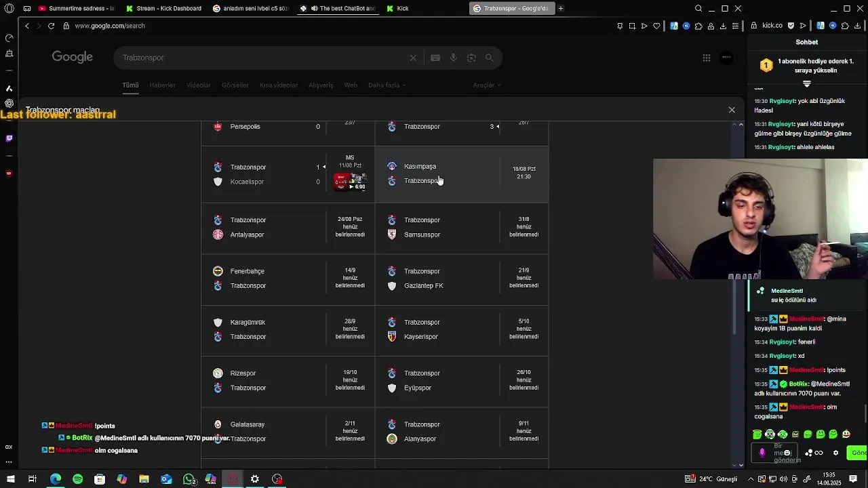Play Trabzonspor-Kocaelispor highlights thumbnail

click(350, 181)
